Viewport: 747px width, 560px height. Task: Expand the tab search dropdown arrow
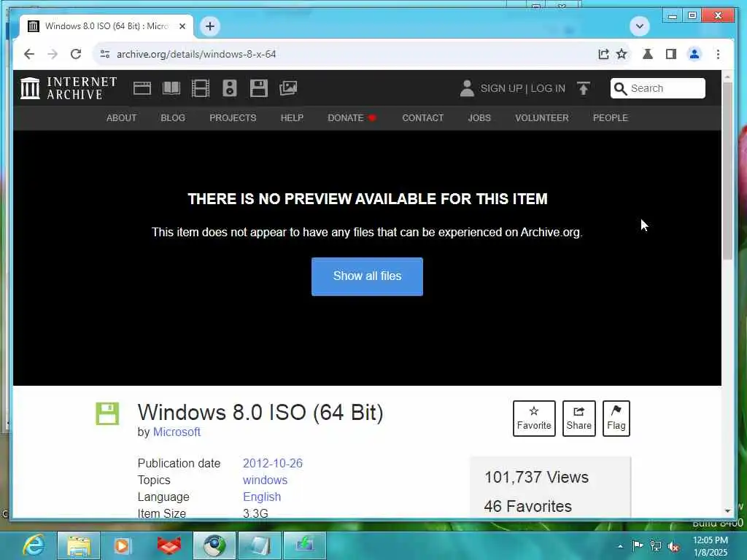(x=639, y=26)
